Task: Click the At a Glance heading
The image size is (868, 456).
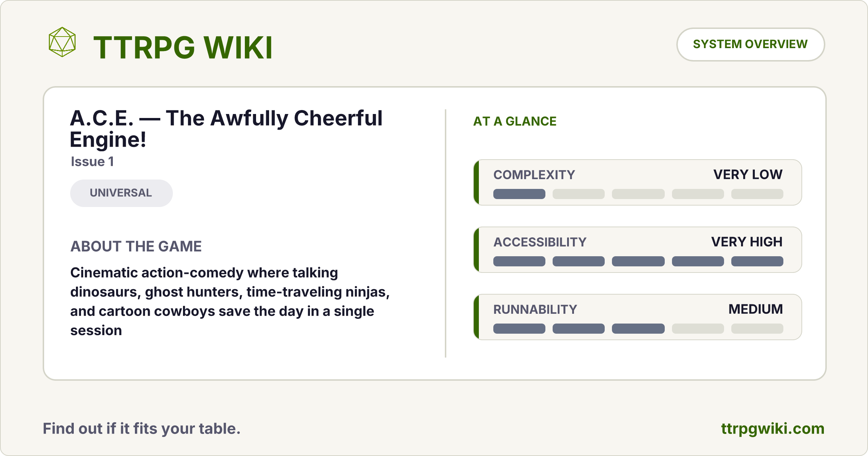Action: pos(515,121)
